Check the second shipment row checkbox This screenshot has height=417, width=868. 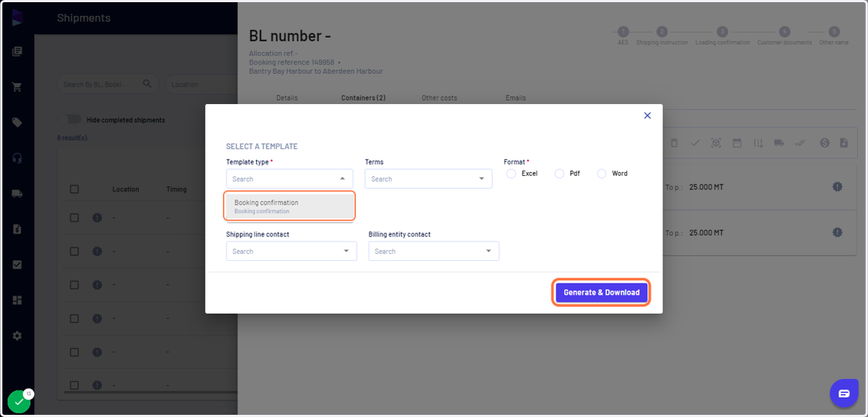[74, 251]
